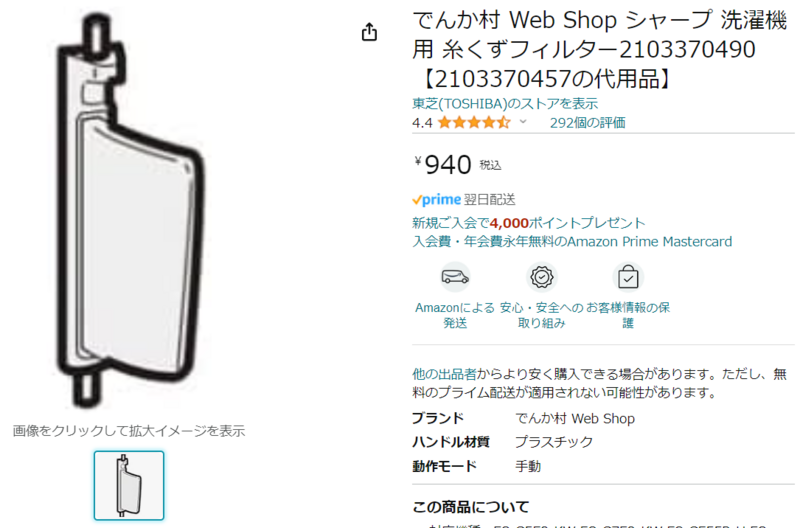The image size is (800, 528).
Task: Click Amazonによる発送 label
Action: 455,315
